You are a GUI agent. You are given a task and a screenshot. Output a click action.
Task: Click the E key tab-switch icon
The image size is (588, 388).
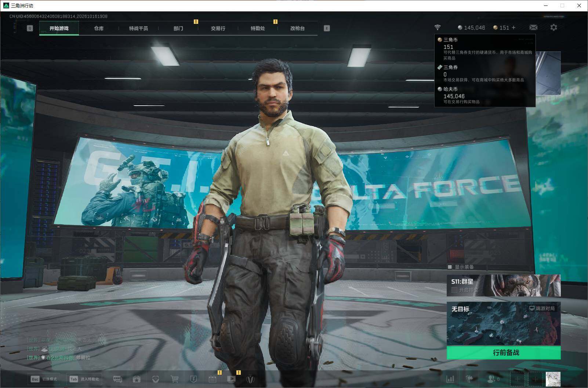tap(327, 28)
